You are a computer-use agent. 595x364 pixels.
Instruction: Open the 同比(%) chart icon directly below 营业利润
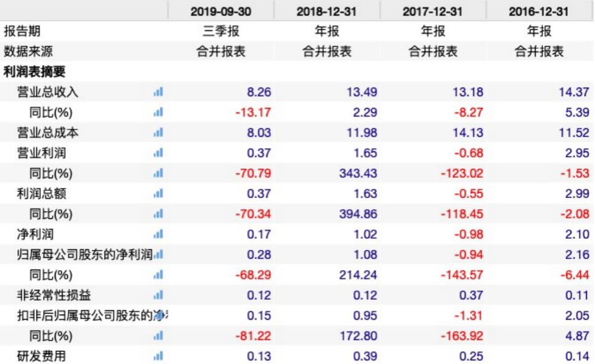click(x=158, y=173)
